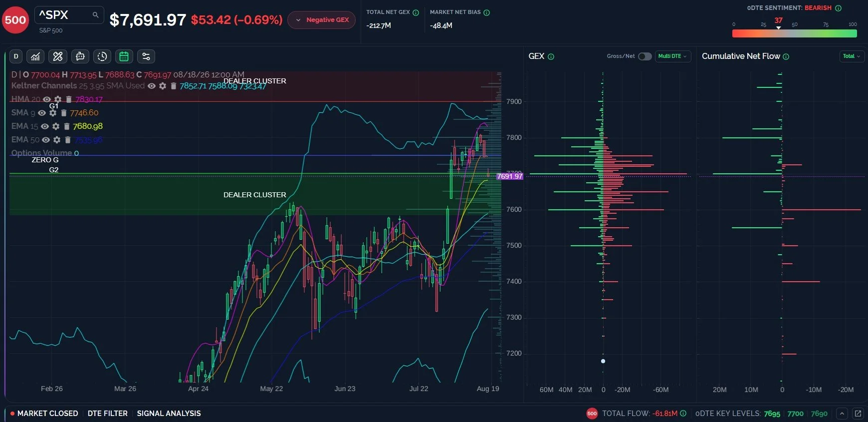Open the AI bot assistant icon
Screen dimensions: 868x422
[x=80, y=56]
